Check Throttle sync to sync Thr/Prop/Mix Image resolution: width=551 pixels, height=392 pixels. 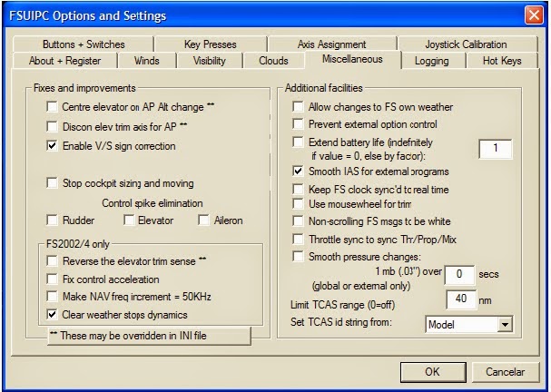(x=298, y=239)
